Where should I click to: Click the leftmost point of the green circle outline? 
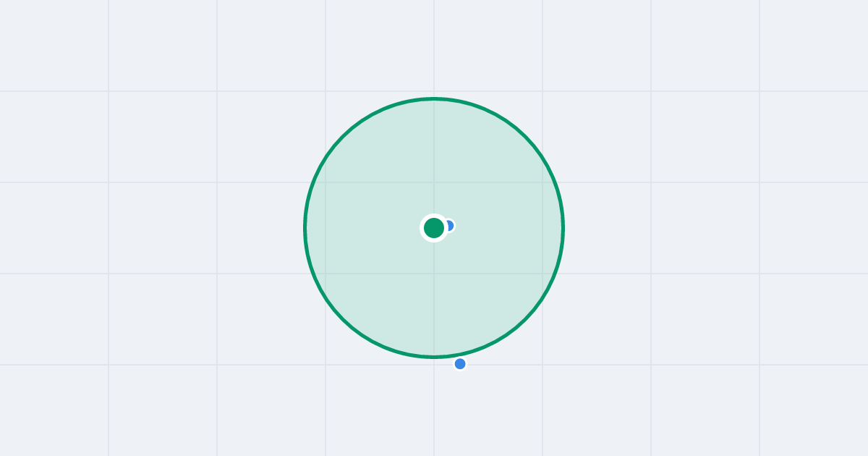305,228
